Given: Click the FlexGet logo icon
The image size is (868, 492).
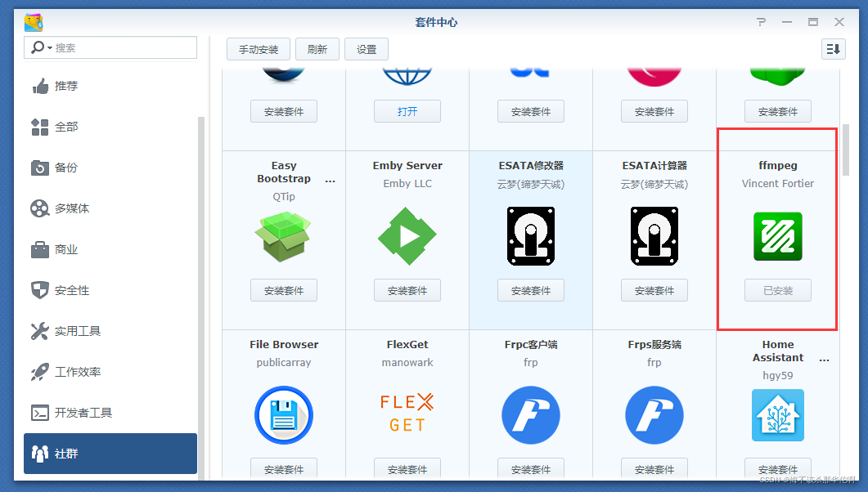Looking at the screenshot, I should [x=407, y=413].
